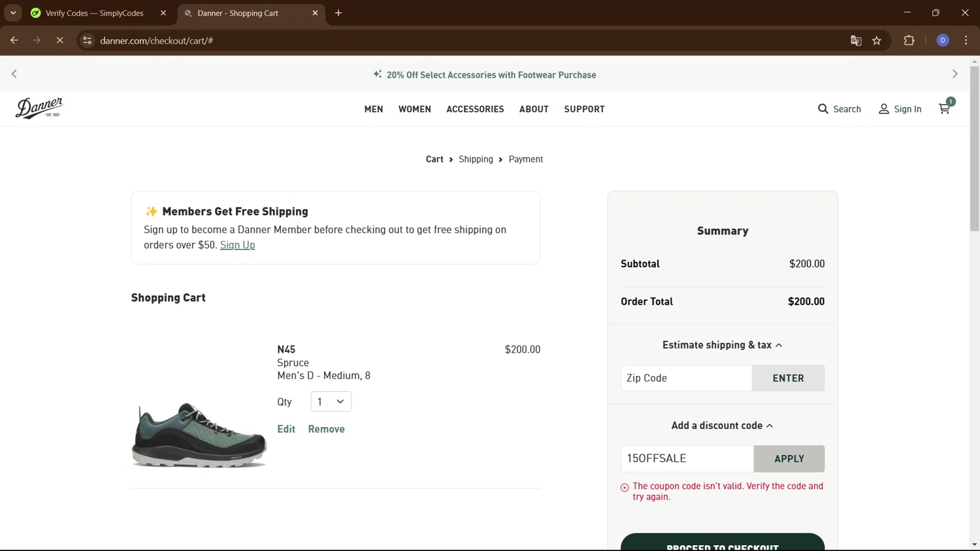Open the tab search dropdown arrow
The height and width of the screenshot is (551, 980).
pyautogui.click(x=13, y=13)
